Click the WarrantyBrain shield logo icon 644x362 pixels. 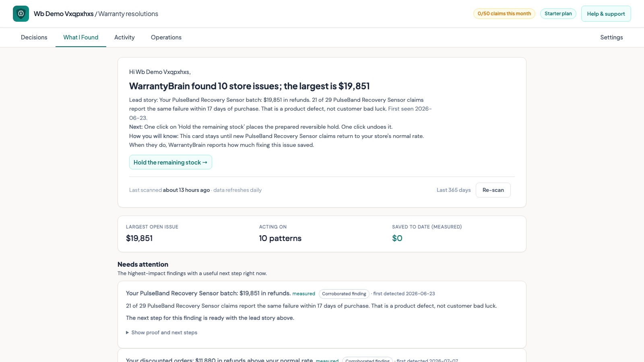(x=21, y=14)
